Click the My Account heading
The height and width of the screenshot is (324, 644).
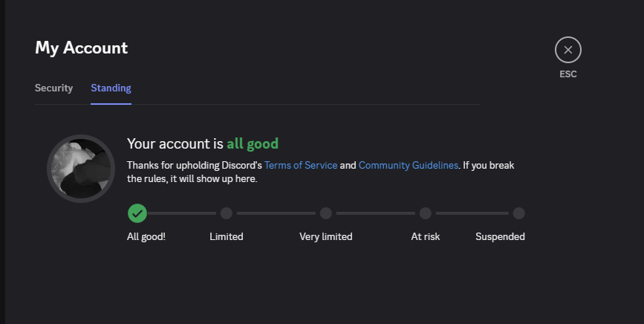[81, 48]
